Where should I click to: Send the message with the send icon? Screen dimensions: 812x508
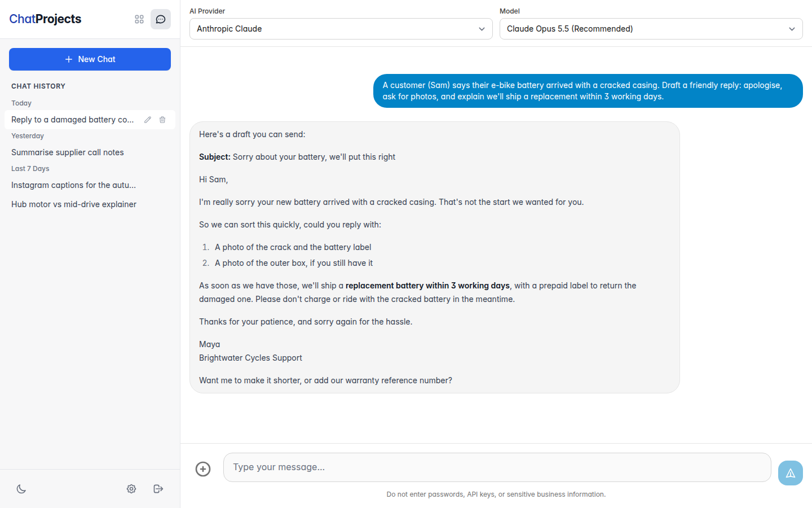pyautogui.click(x=791, y=473)
